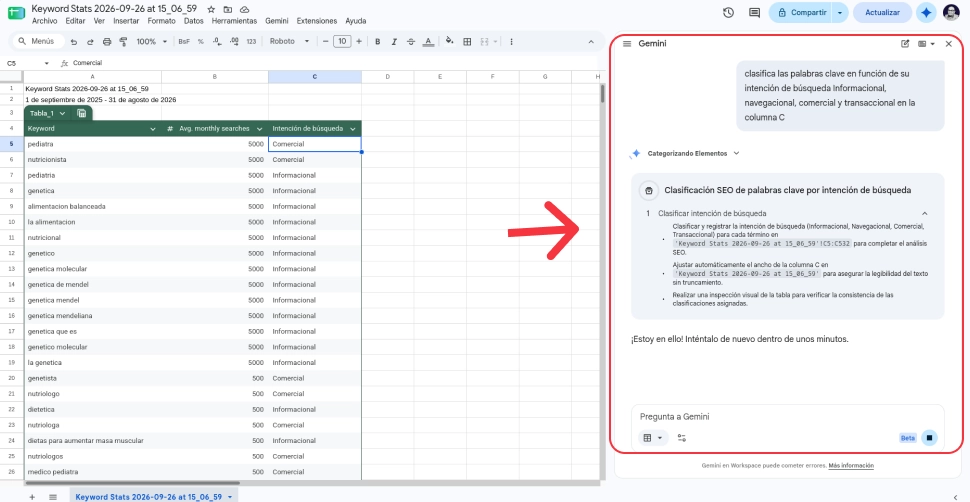This screenshot has width=970, height=502.
Task: Open the borders tool
Action: [x=467, y=41]
